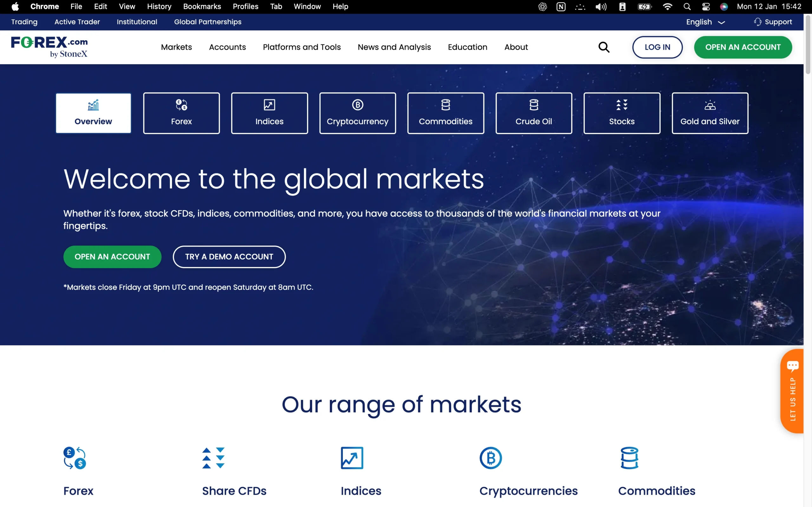Switch to the Active Trader tab
The image size is (812, 507).
tap(77, 22)
